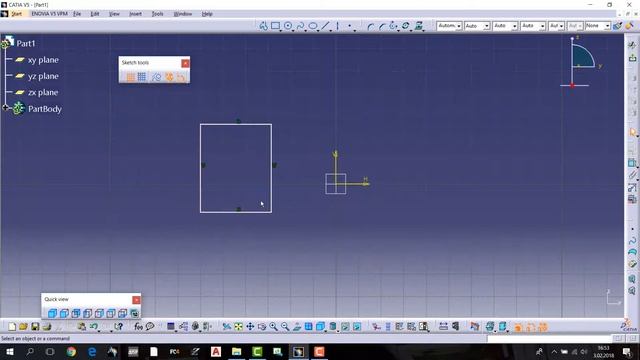Click the Rotate view icon

pyautogui.click(x=262, y=327)
